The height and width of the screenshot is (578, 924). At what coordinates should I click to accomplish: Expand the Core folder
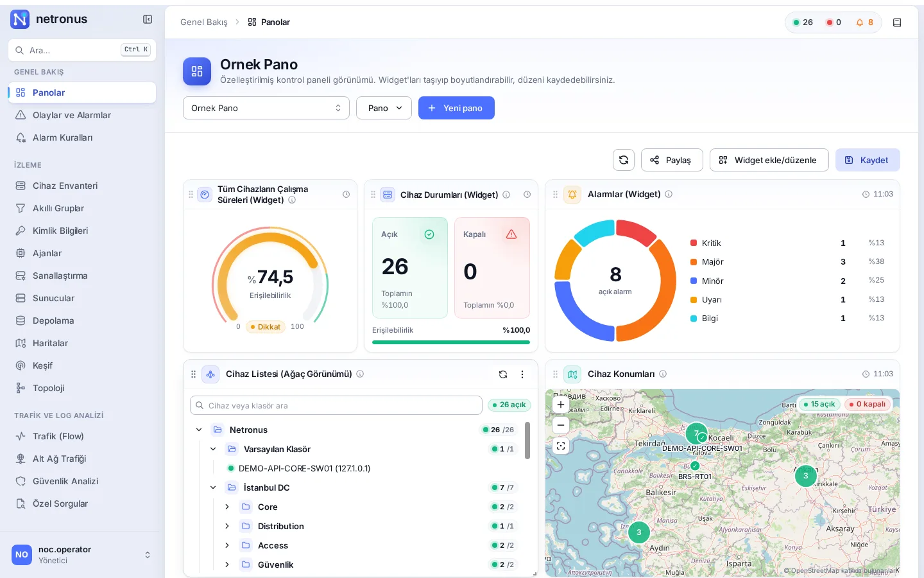coord(227,507)
